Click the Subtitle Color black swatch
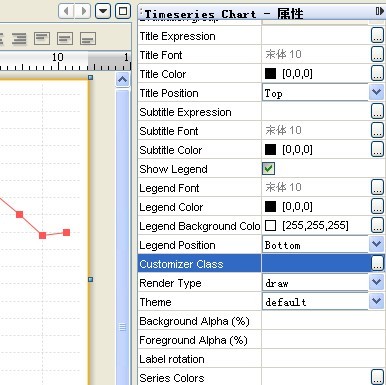Viewport: 386px width, 385px height. (270, 149)
